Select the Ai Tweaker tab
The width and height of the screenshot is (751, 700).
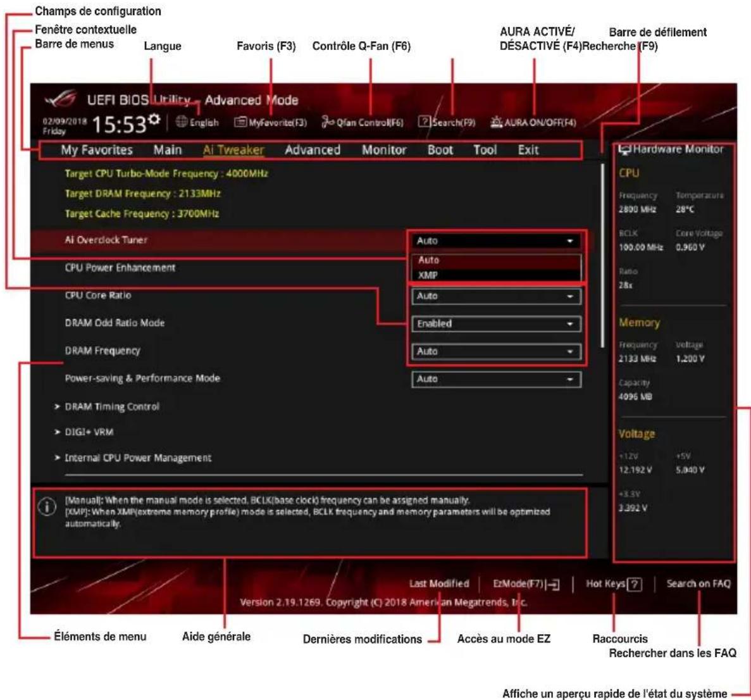pos(233,150)
